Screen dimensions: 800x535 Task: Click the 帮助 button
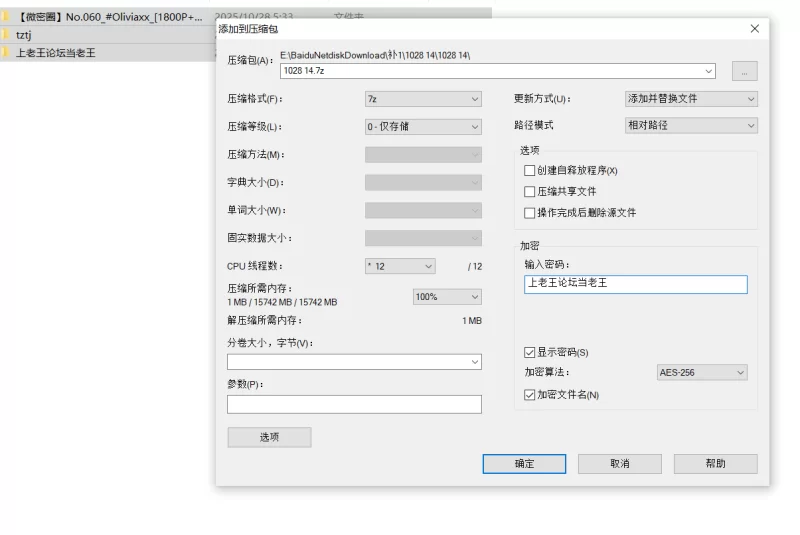pyautogui.click(x=715, y=464)
